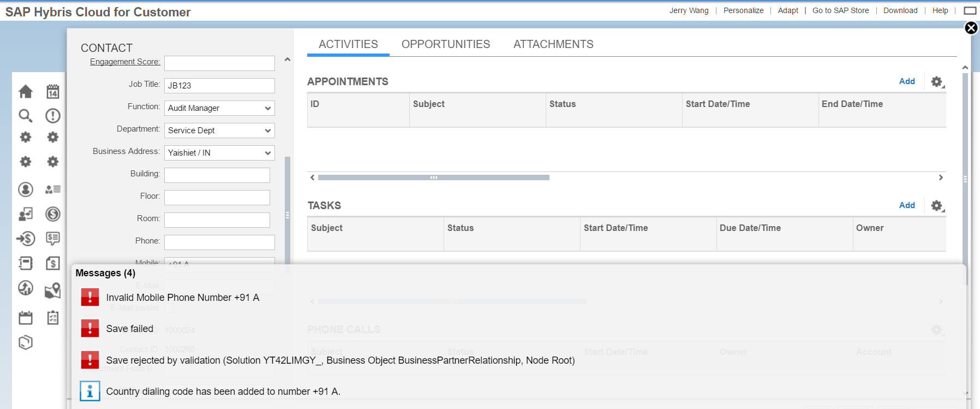The width and height of the screenshot is (980, 409).
Task: Select 'Country dialing code has been added' message
Action: 223,392
